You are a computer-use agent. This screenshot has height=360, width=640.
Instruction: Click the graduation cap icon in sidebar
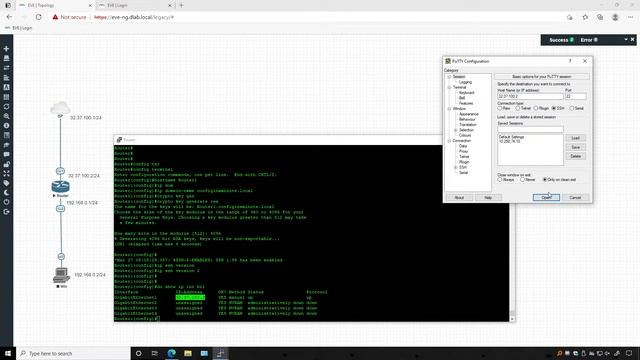6,145
